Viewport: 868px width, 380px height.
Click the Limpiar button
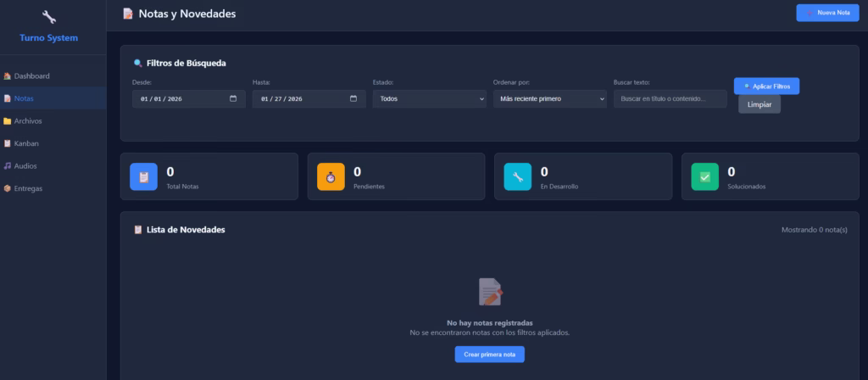tap(759, 104)
